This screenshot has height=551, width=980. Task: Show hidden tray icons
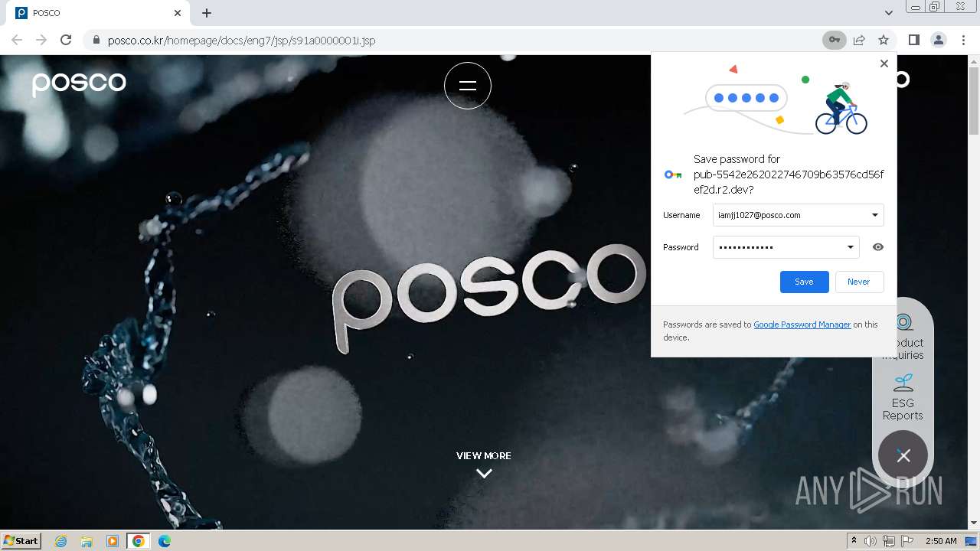click(854, 541)
